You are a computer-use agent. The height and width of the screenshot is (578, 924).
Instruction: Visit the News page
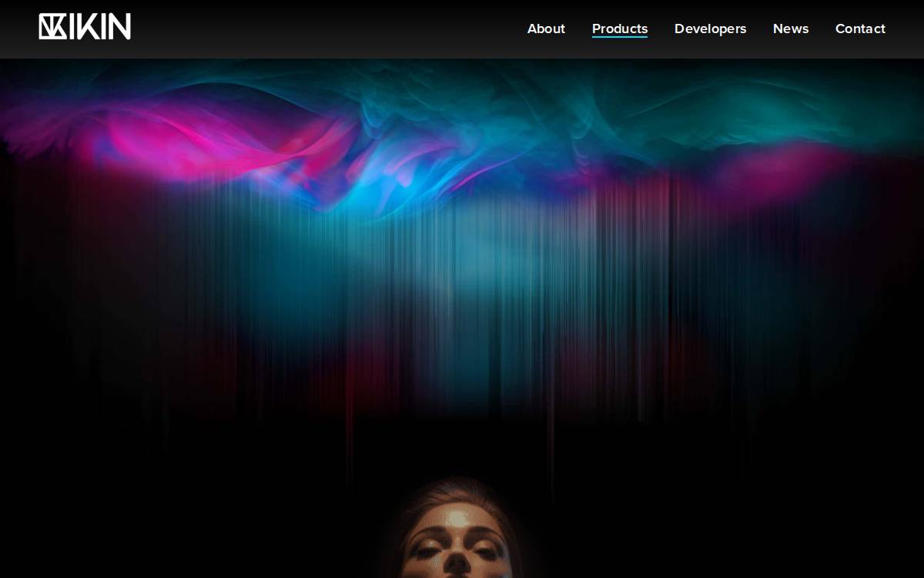[791, 29]
